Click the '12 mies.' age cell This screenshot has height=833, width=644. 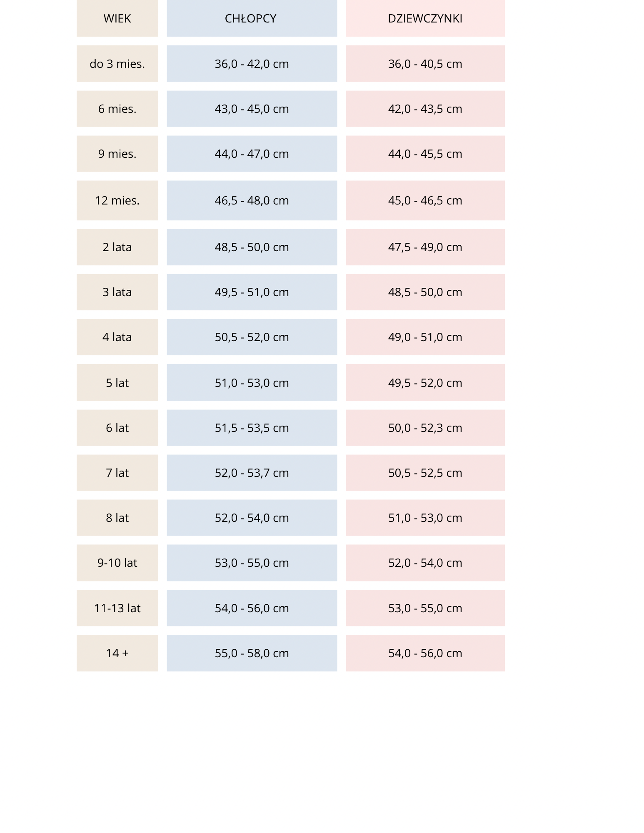point(117,200)
